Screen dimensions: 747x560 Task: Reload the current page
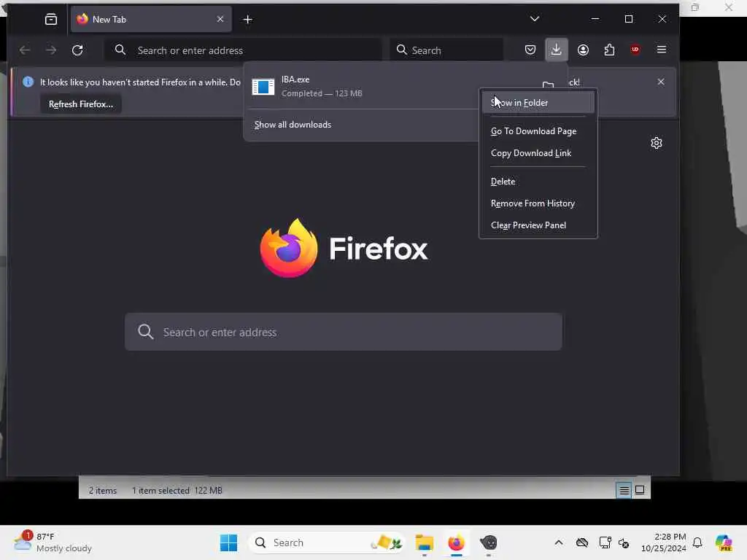(x=77, y=50)
